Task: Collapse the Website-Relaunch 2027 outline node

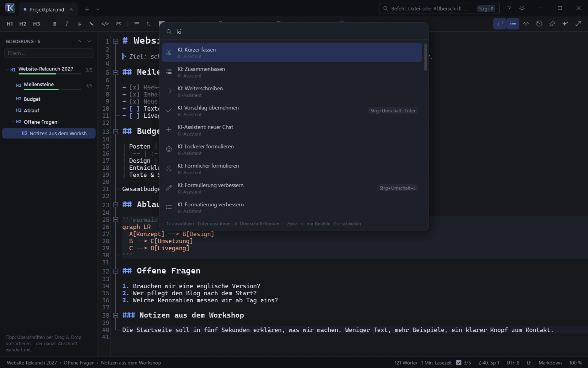Action: click(x=7, y=70)
